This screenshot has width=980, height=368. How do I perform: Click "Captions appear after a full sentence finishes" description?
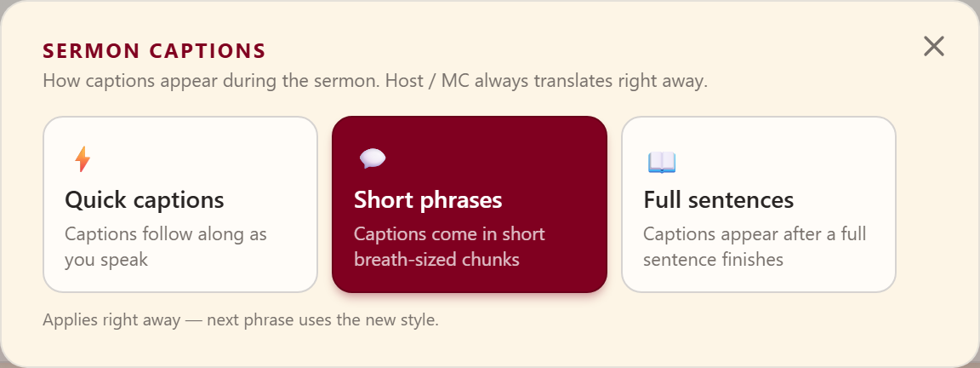pyautogui.click(x=755, y=246)
